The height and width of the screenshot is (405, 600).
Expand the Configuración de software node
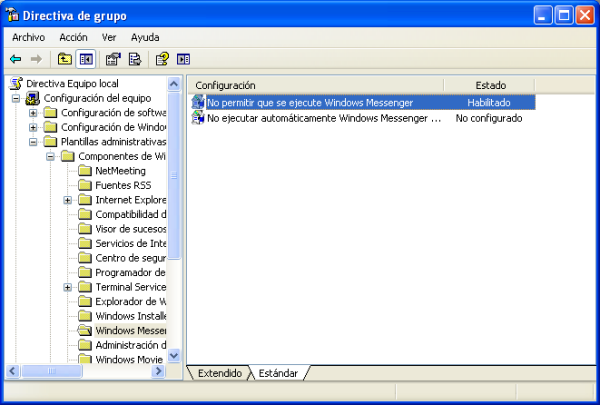[33, 113]
